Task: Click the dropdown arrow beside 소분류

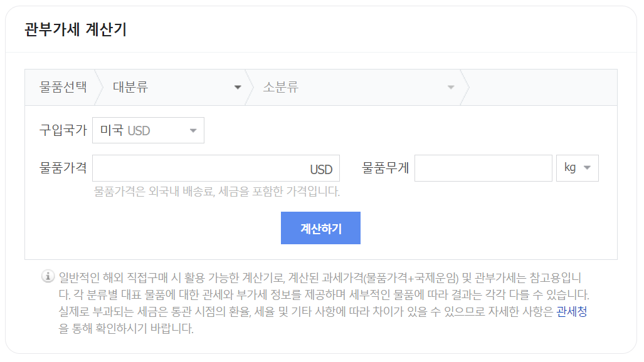Action: pyautogui.click(x=450, y=86)
